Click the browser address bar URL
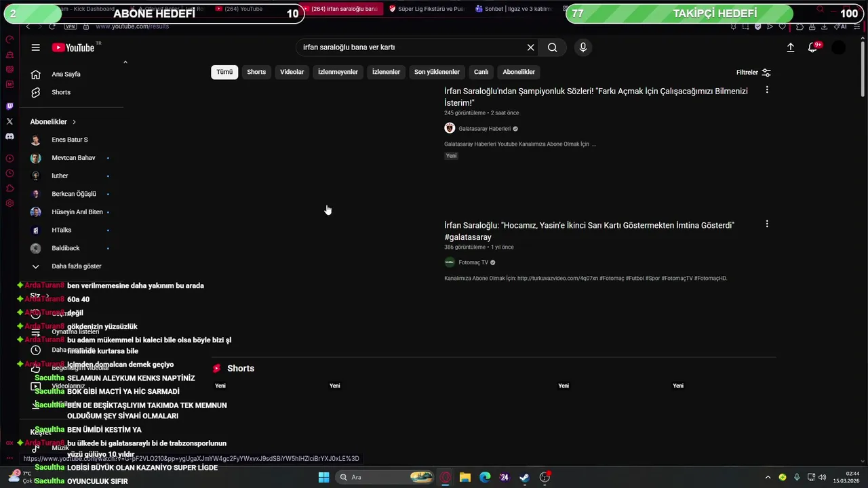Viewport: 868px width, 488px height. pos(132,26)
